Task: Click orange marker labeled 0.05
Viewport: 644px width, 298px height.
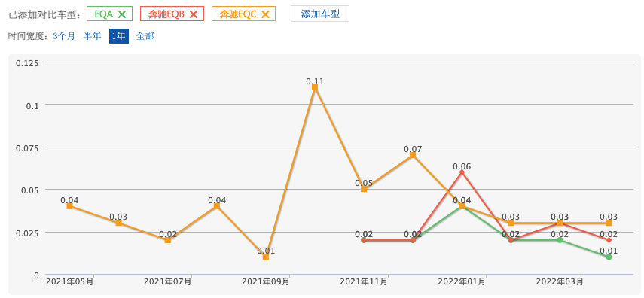Action: 364,189
